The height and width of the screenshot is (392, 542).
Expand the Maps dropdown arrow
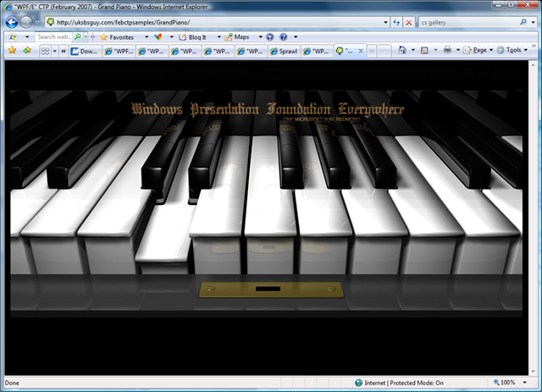[260, 37]
